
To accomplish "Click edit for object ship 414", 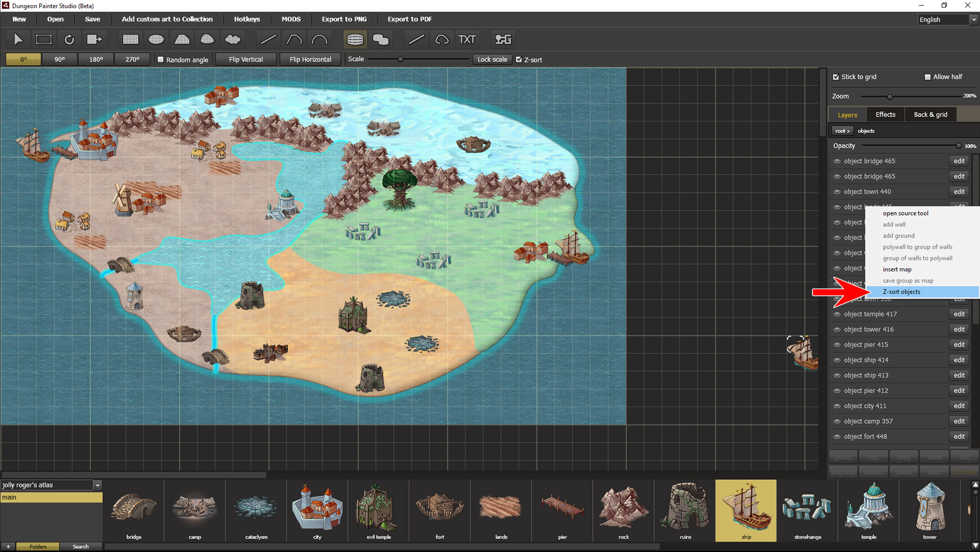I will 959,360.
